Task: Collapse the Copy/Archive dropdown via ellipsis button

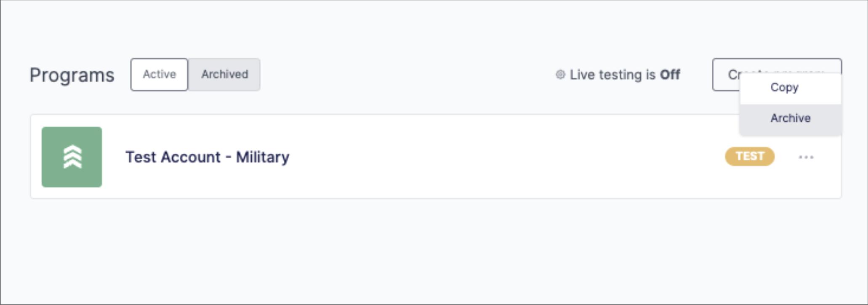Action: (806, 157)
